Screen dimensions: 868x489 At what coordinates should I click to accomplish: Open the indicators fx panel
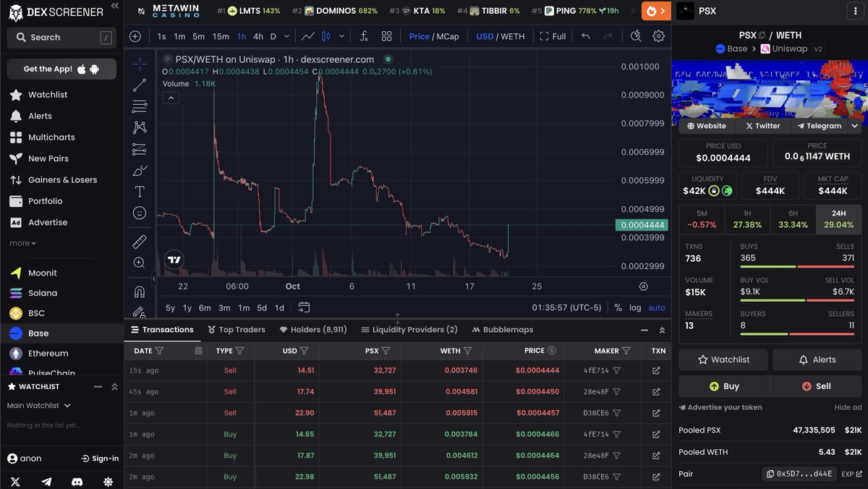(364, 35)
